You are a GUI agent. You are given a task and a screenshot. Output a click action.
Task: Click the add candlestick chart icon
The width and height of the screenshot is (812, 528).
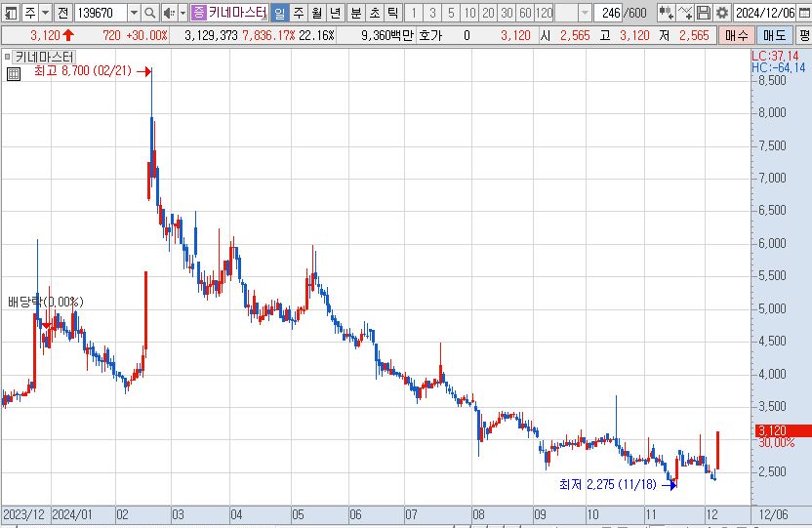pyautogui.click(x=667, y=13)
